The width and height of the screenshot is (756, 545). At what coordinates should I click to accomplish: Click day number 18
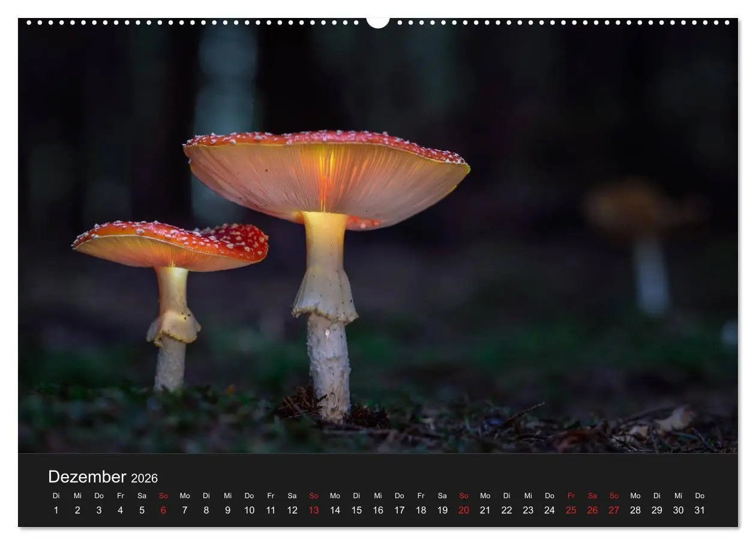tap(421, 510)
